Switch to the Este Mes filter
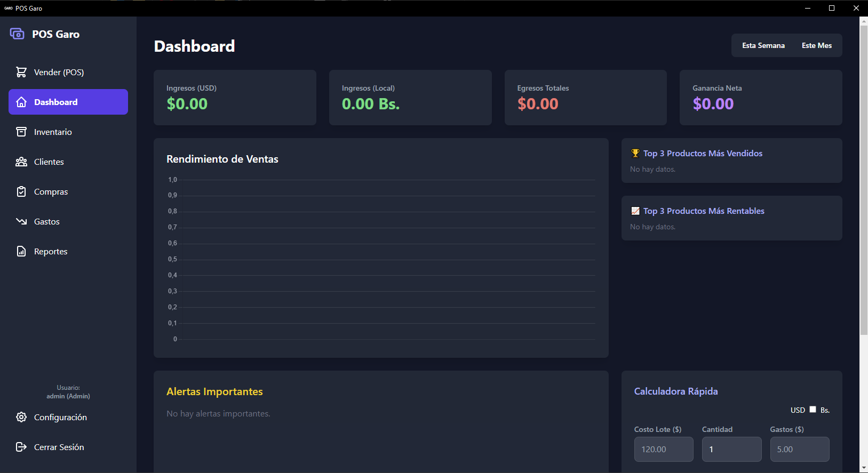This screenshot has height=473, width=868. click(x=816, y=45)
